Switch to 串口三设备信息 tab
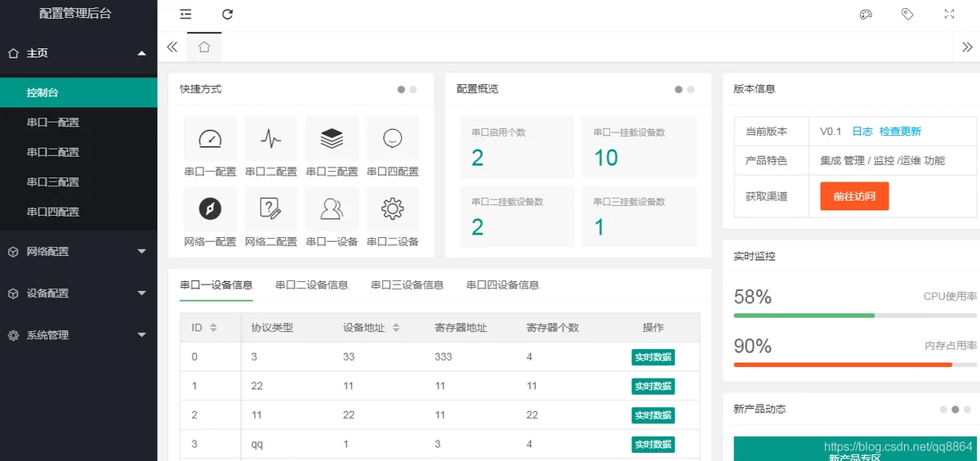 [x=408, y=285]
